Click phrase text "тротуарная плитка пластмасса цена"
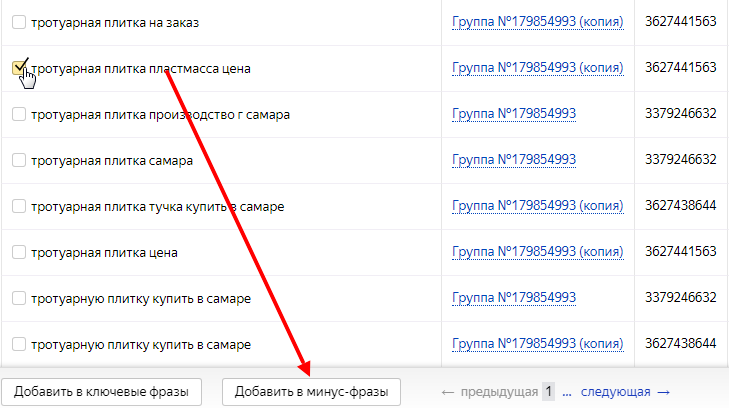Image resolution: width=729 pixels, height=408 pixels. coord(141,69)
